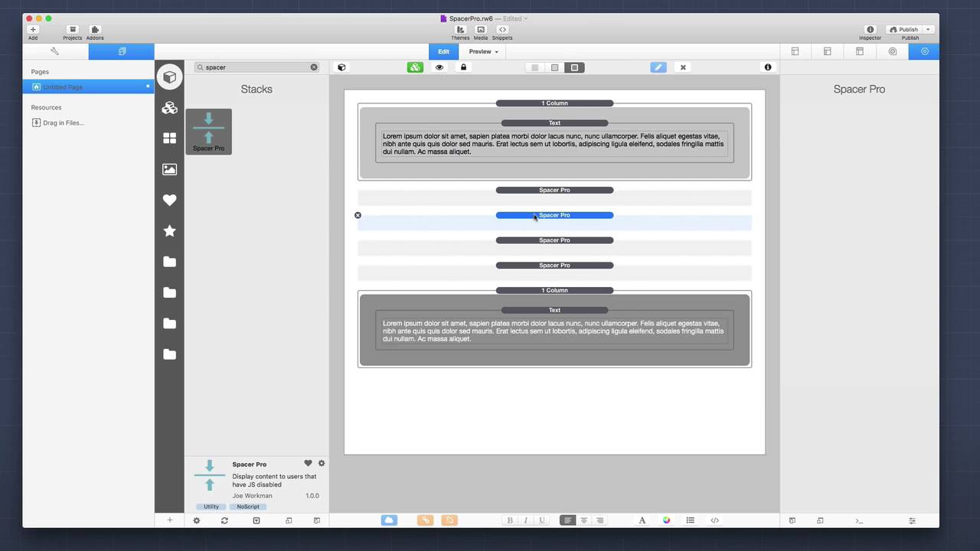The height and width of the screenshot is (551, 980).
Task: Switch to the wrench settings sidebar tab
Action: click(x=55, y=51)
